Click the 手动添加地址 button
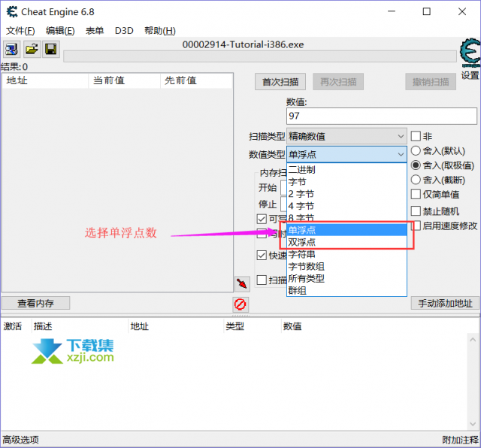481x448 pixels. (x=445, y=303)
